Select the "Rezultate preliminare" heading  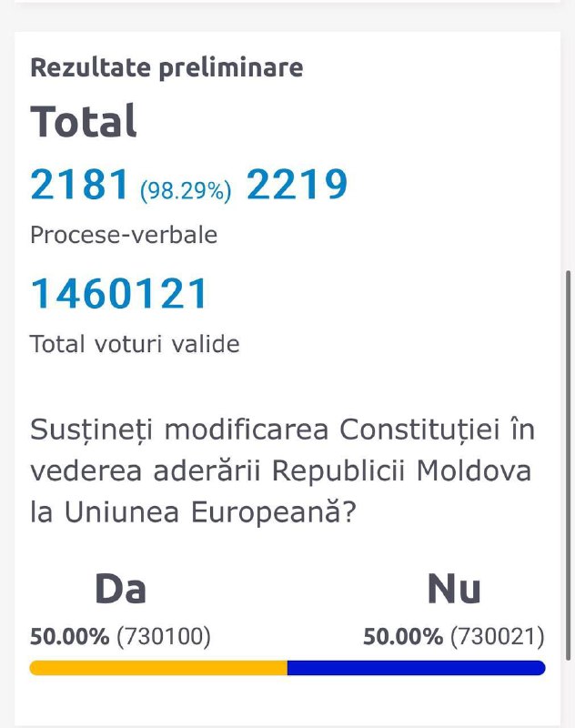[x=166, y=67]
